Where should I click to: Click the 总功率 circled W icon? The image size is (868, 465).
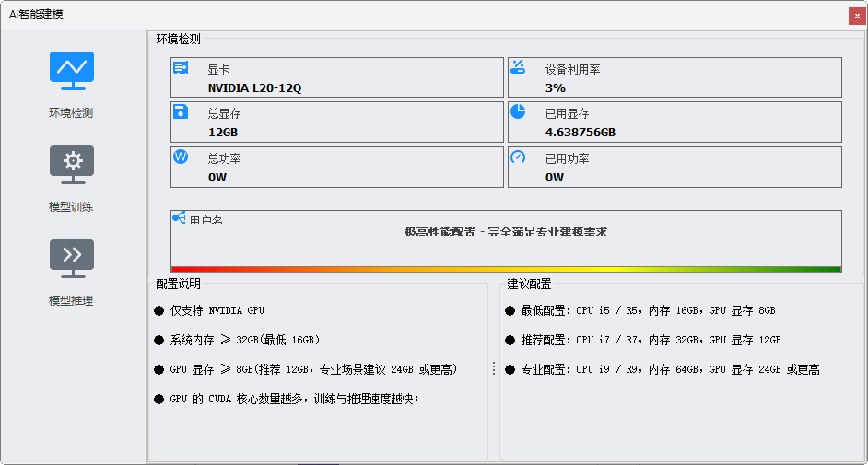point(181,157)
